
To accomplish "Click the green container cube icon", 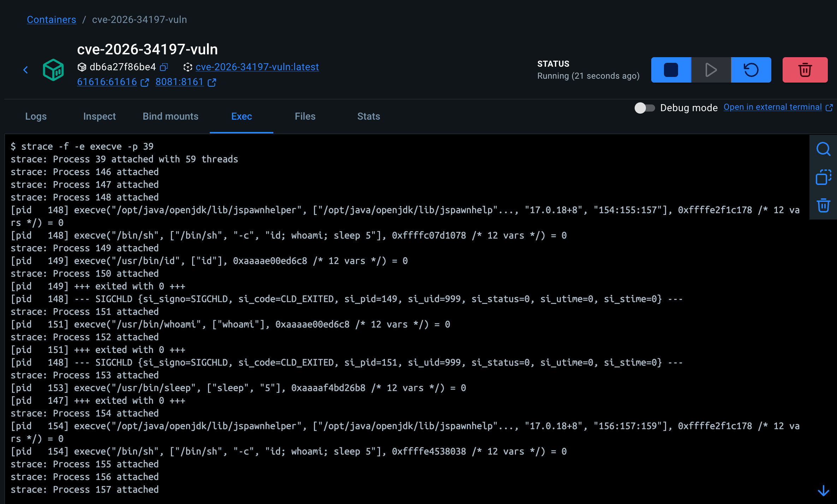I will [x=53, y=70].
